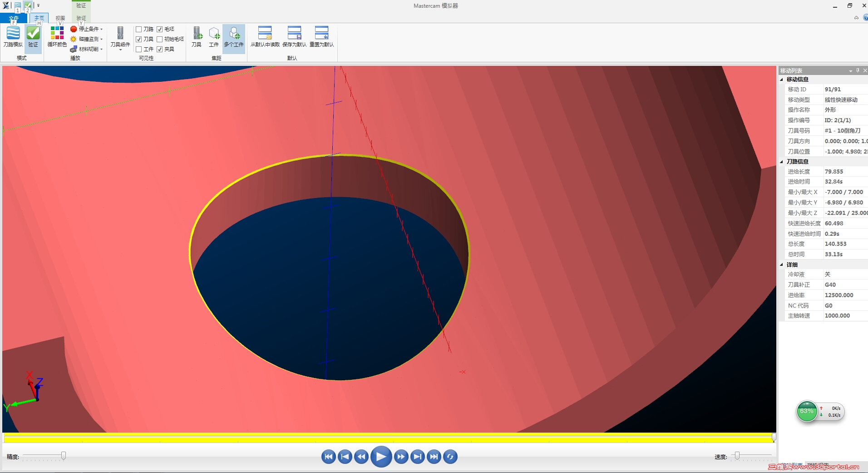Click the red 停止条件 stop icon

(x=74, y=29)
